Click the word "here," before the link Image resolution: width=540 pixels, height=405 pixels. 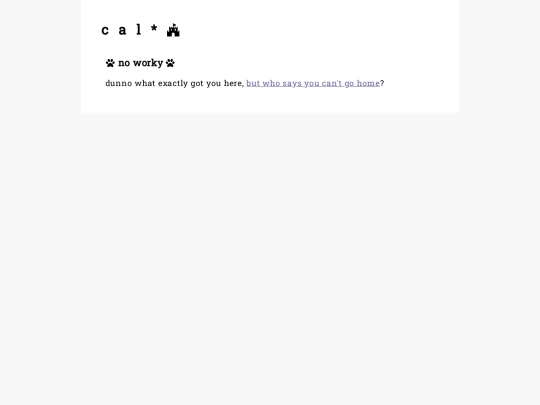[234, 83]
